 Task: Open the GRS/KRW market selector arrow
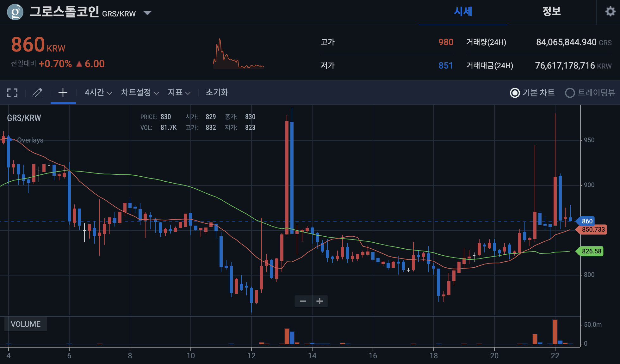147,13
